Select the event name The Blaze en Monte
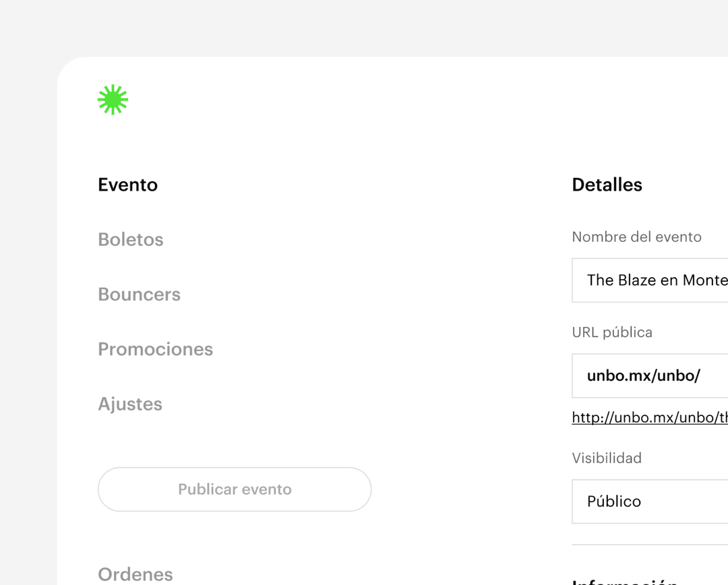This screenshot has height=585, width=728. tap(654, 280)
